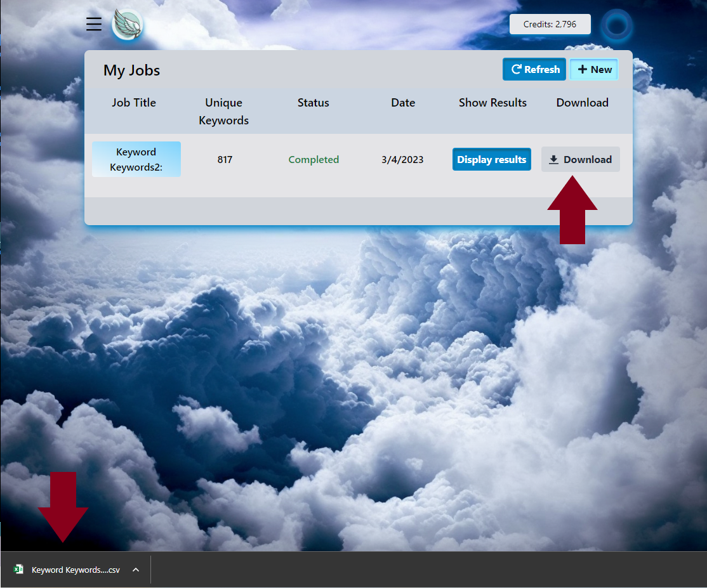707x588 pixels.
Task: Select the Keyword Keywords2 job title
Action: [136, 159]
